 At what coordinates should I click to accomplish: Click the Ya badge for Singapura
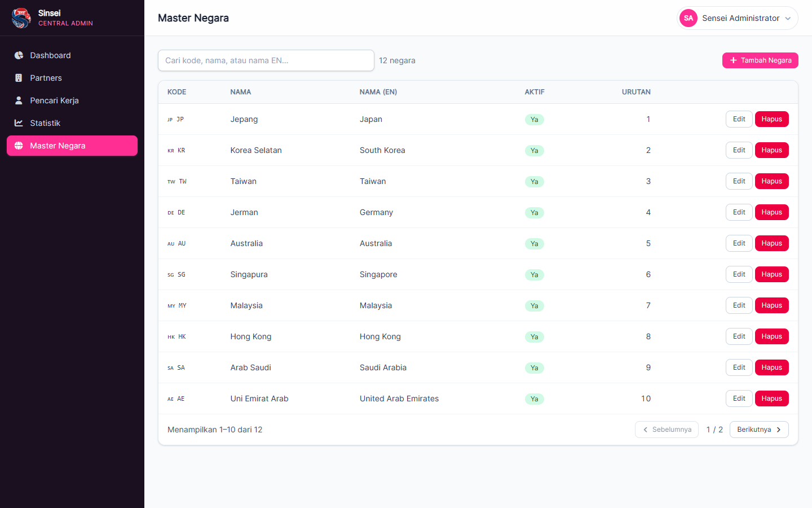(534, 275)
